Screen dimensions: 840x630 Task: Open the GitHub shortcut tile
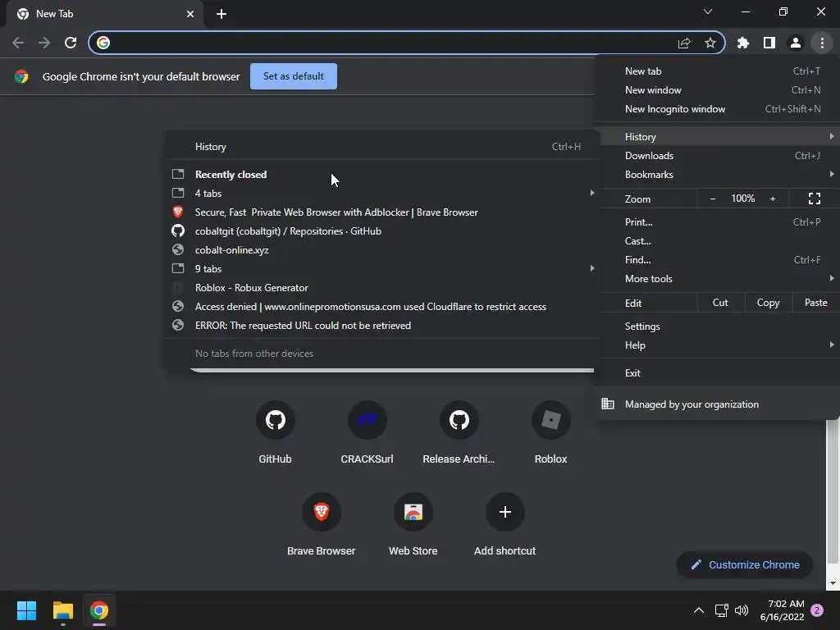click(276, 433)
